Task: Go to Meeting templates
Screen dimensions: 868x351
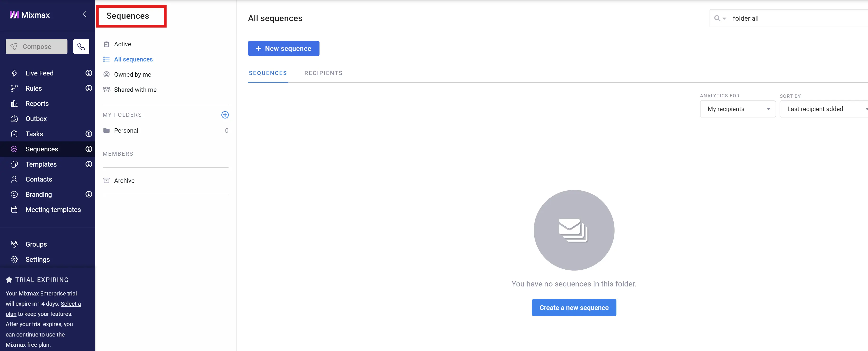Action: [x=53, y=210]
